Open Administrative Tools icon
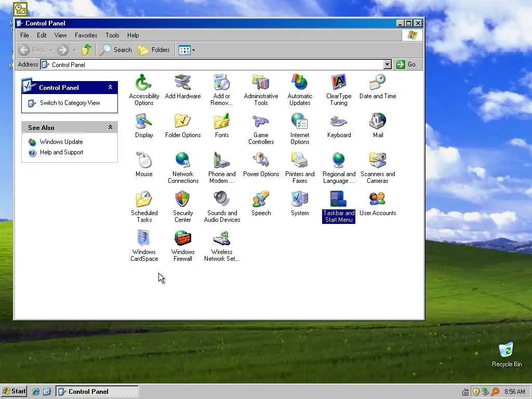This screenshot has width=532, height=399. (x=261, y=83)
